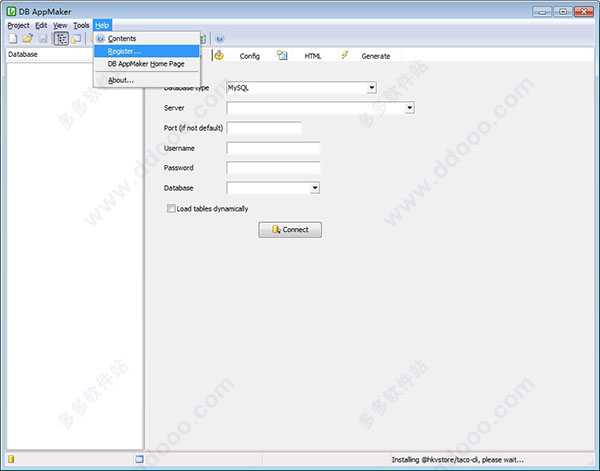Open the Project menu
The width and height of the screenshot is (600, 471).
pyautogui.click(x=18, y=26)
